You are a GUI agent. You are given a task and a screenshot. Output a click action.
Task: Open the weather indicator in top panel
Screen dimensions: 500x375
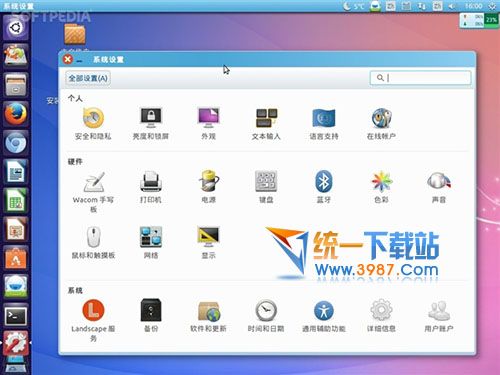pyautogui.click(x=354, y=6)
